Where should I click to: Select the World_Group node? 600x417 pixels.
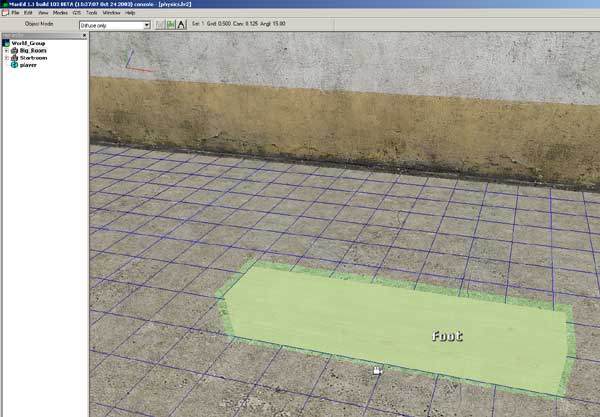point(28,43)
